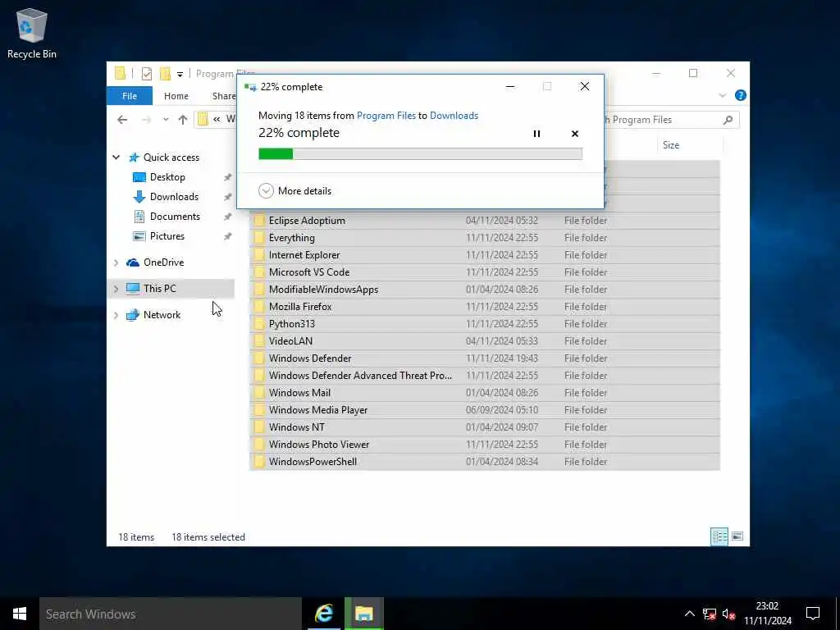Viewport: 840px width, 630px height.
Task: Select the Eclipse Adoptium folder icon
Action: [x=259, y=221]
